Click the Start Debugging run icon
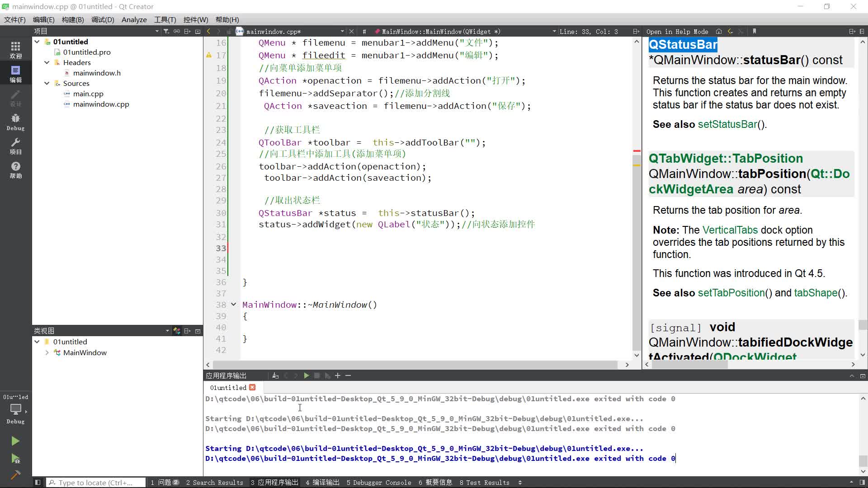Image resolution: width=868 pixels, height=488 pixels. (15, 459)
